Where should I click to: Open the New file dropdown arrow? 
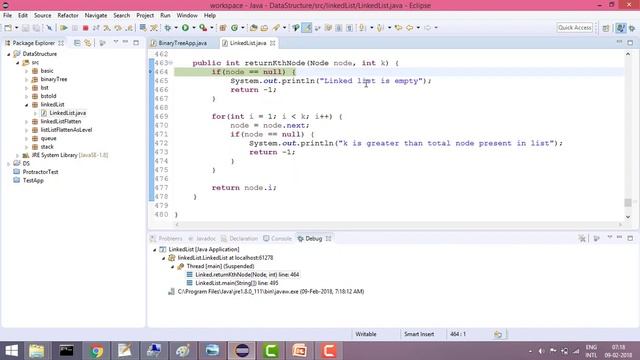coord(16,28)
